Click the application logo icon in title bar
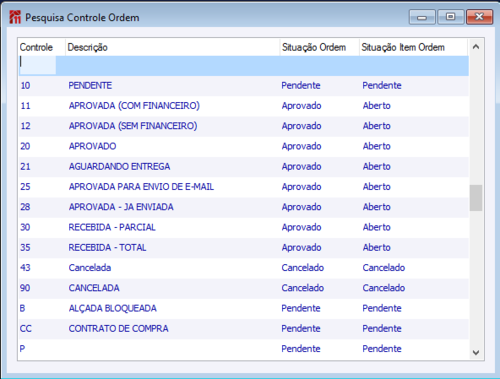The image size is (500, 379). click(15, 17)
